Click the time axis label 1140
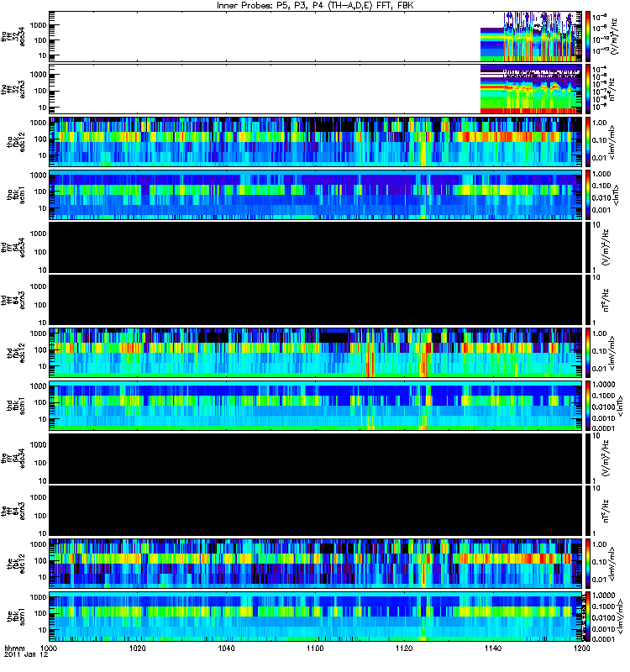This screenshot has width=630, height=672. [x=493, y=648]
